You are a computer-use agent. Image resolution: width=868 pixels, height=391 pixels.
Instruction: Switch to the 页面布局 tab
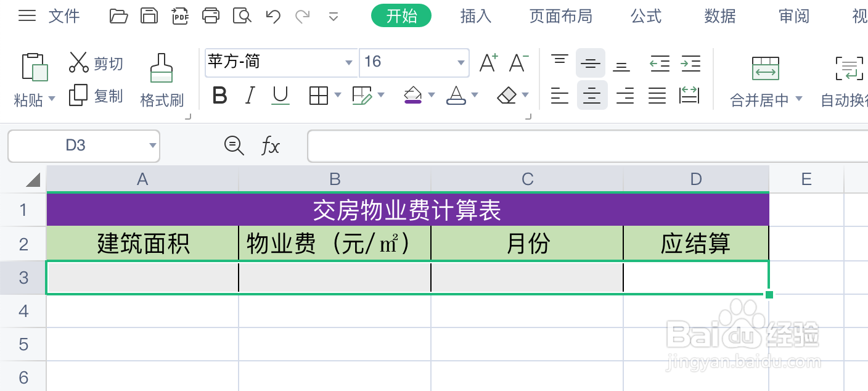561,16
